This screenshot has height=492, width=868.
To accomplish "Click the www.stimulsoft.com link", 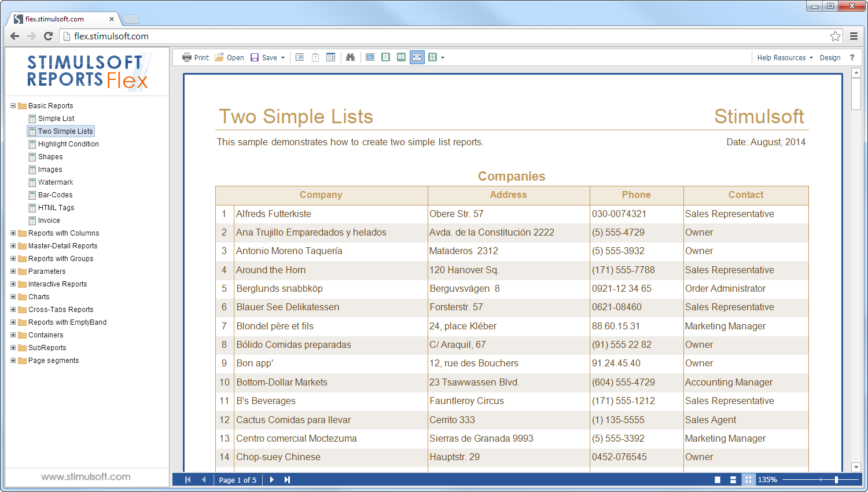I will pos(86,476).
